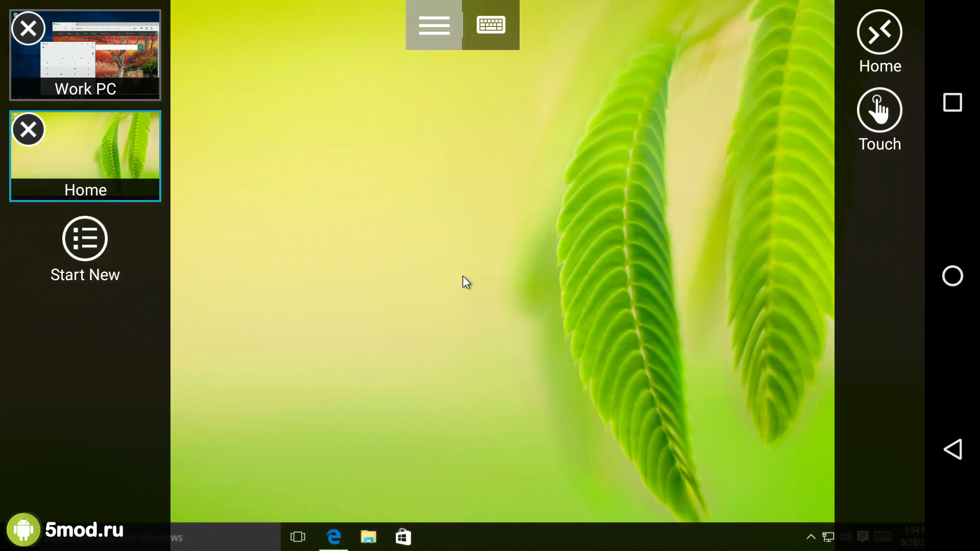Tap the Android home circle button
Image resolution: width=980 pixels, height=551 pixels.
[952, 276]
